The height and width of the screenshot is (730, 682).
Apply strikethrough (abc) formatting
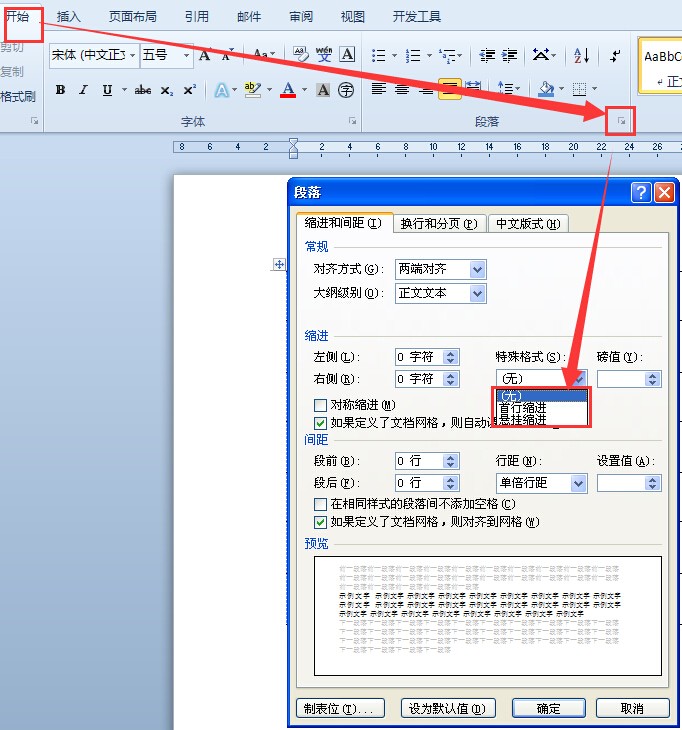point(143,90)
